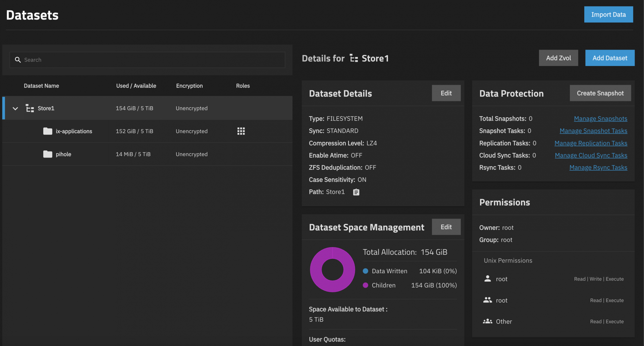This screenshot has height=346, width=644.
Task: Click the Other permissions group icon
Action: [488, 321]
